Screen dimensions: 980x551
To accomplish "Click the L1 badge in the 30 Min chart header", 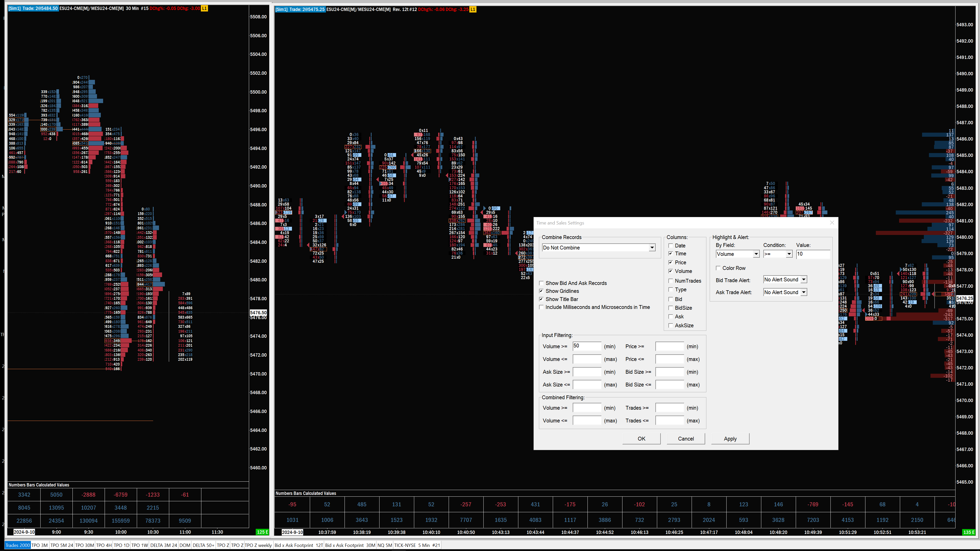I will point(204,8).
